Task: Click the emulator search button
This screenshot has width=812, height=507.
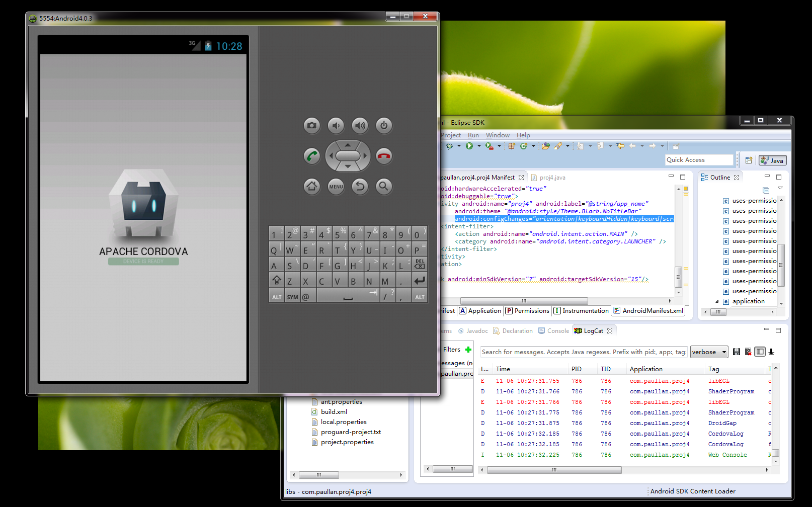Action: point(384,186)
